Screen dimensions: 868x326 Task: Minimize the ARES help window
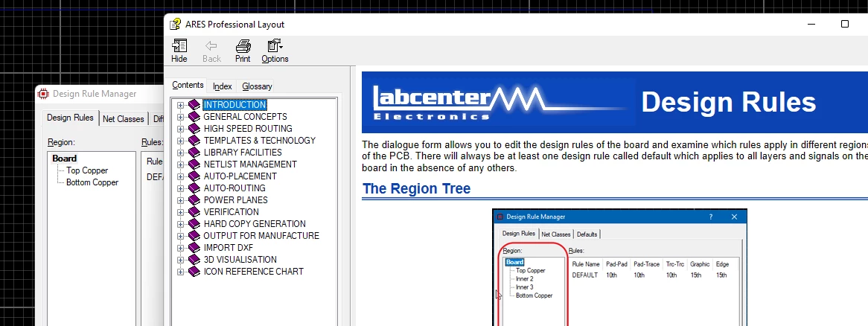click(x=811, y=24)
